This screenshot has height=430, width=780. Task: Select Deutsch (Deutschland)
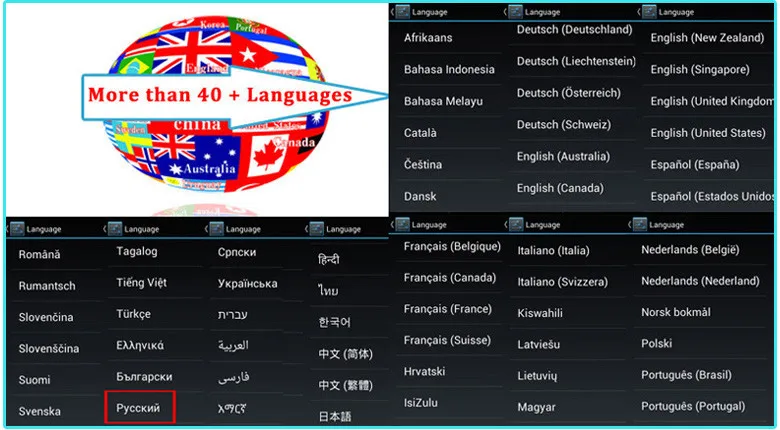click(x=573, y=30)
